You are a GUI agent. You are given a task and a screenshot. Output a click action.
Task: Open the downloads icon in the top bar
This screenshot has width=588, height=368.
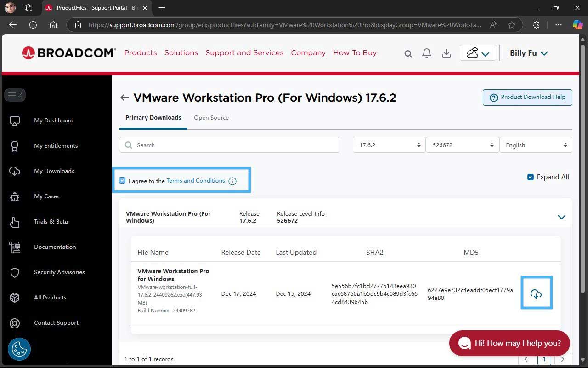click(x=446, y=53)
